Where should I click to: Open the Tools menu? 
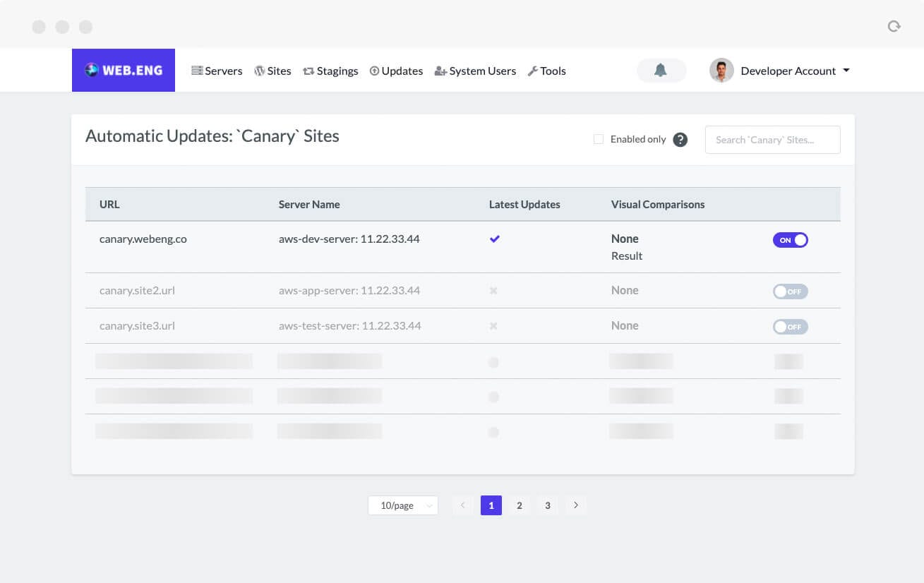546,71
